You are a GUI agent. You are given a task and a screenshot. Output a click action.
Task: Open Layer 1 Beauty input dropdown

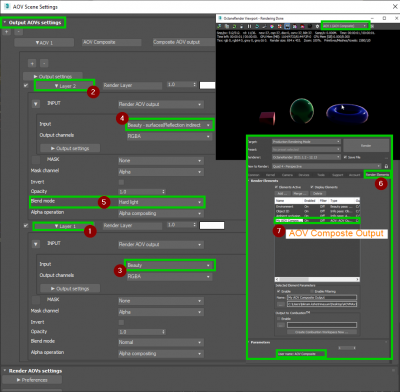(170, 265)
